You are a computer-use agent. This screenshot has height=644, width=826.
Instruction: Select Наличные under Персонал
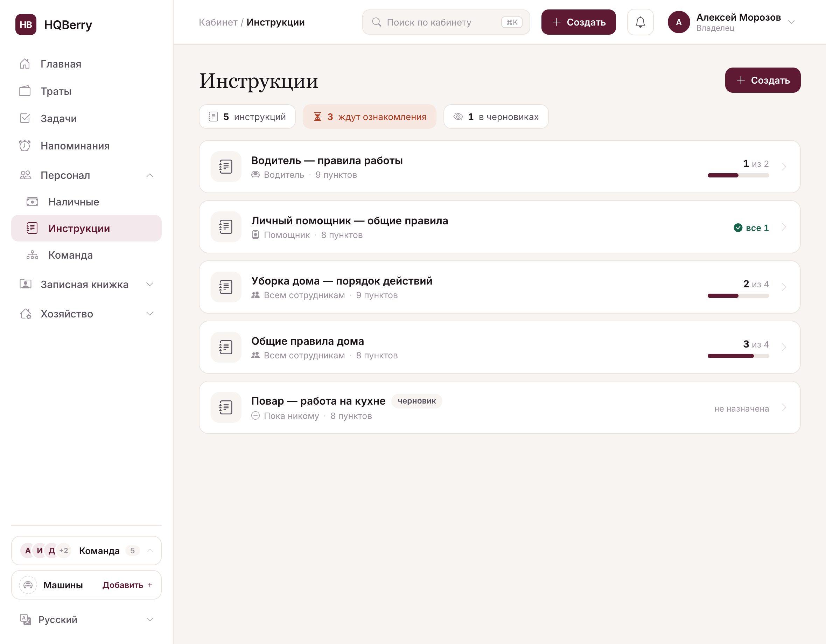pos(86,202)
